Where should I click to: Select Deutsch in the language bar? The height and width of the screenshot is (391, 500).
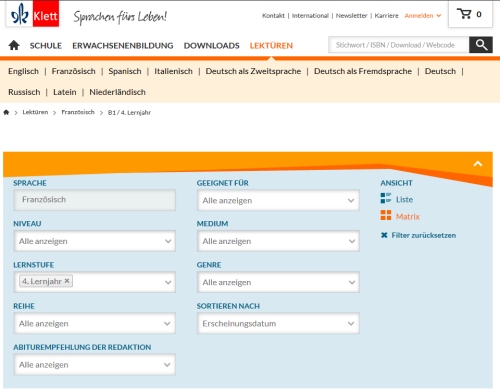[440, 71]
